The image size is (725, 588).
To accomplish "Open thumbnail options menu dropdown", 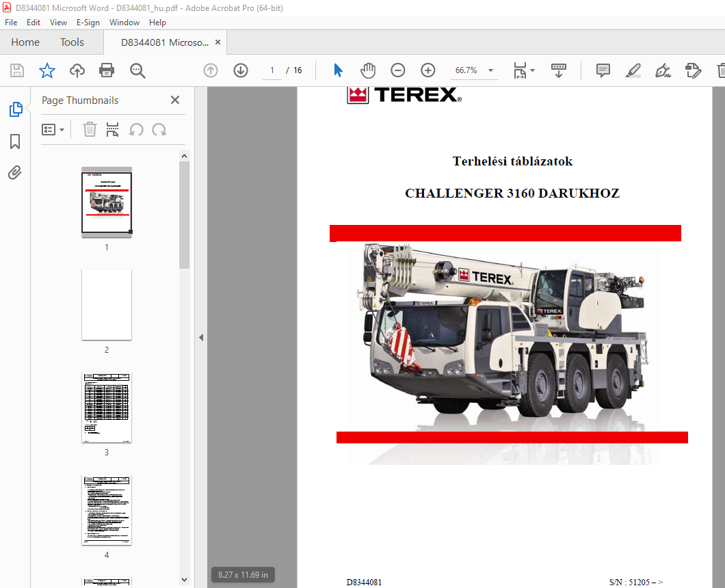I will 53,129.
